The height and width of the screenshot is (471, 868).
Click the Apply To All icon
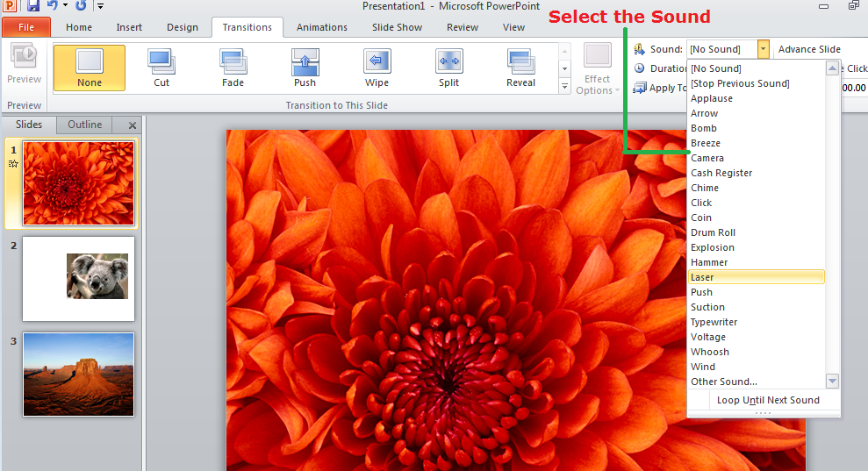(x=640, y=88)
